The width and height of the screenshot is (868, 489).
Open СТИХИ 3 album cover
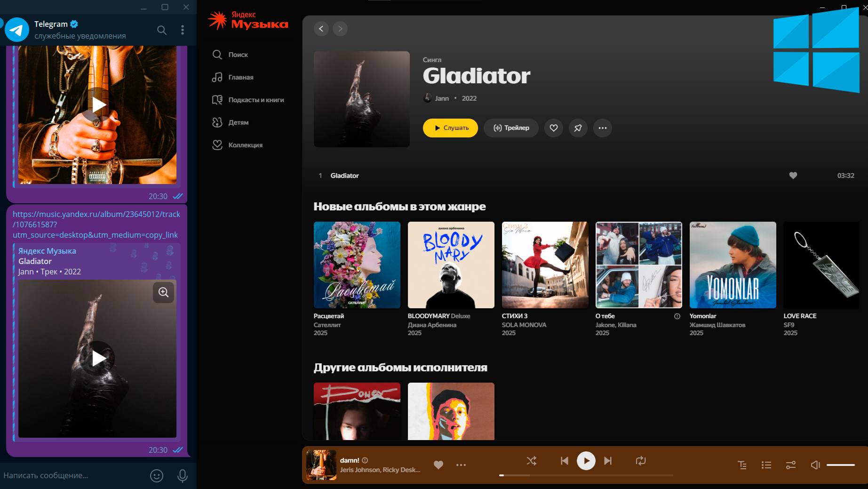(x=545, y=265)
